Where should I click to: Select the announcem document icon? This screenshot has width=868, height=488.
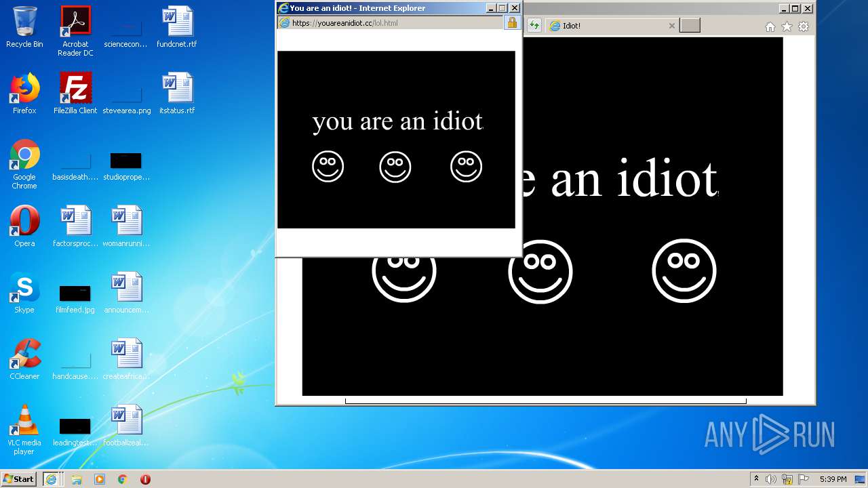(x=126, y=293)
